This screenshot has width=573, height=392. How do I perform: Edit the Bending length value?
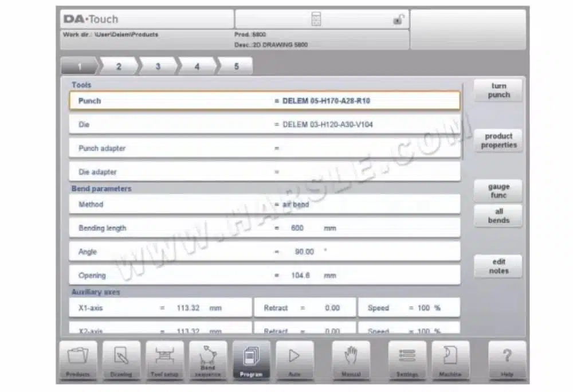[x=265, y=228]
